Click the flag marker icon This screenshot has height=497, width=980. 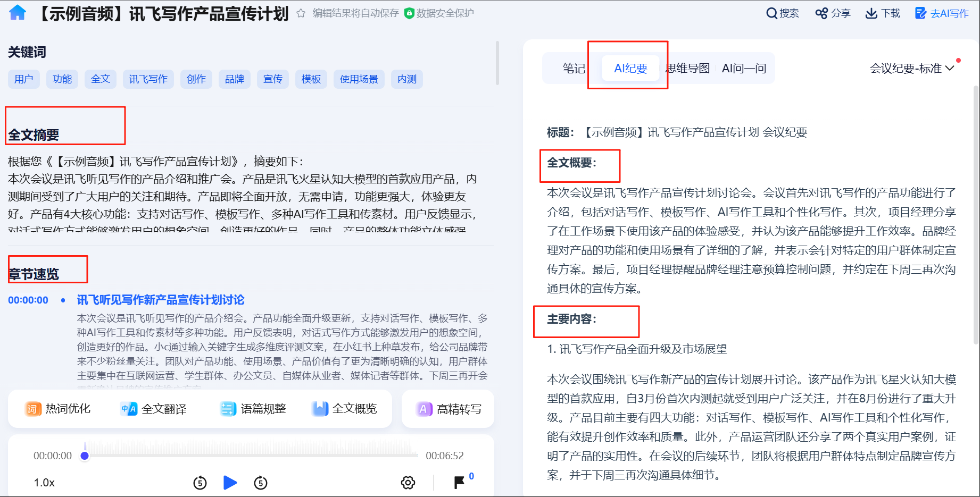pyautogui.click(x=459, y=483)
